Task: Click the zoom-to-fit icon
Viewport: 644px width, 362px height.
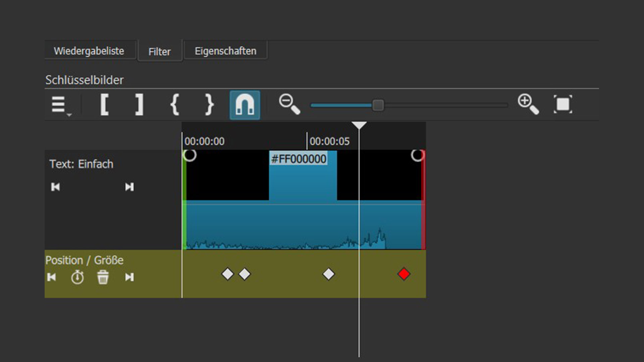Action: 562,104
